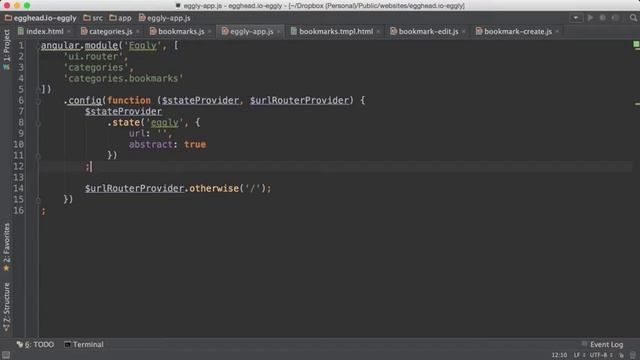Screen dimensions: 640x360
Task: Close the index.html tab
Action: tap(69, 31)
